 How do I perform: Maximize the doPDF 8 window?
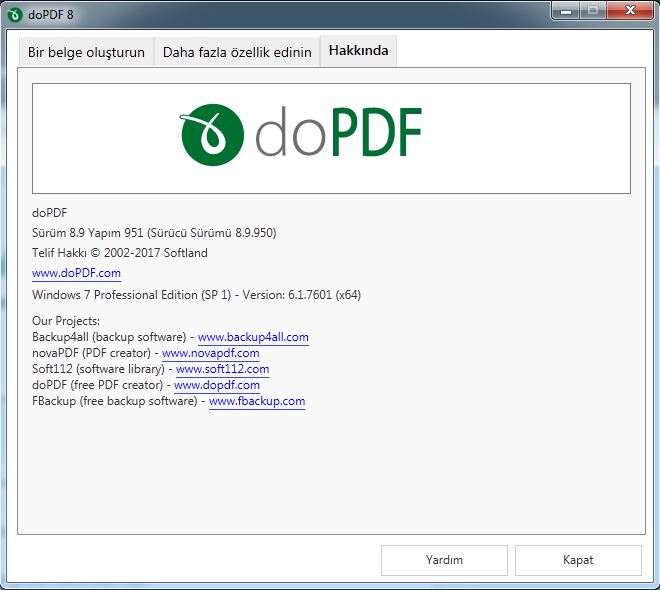pyautogui.click(x=593, y=11)
